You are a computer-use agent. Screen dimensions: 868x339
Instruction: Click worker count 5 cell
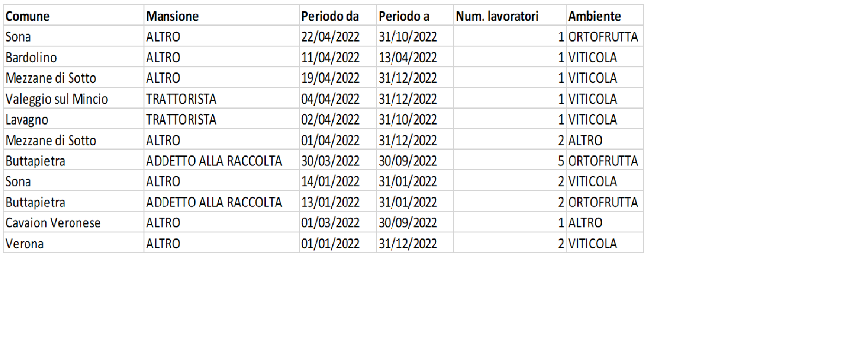[510, 161]
